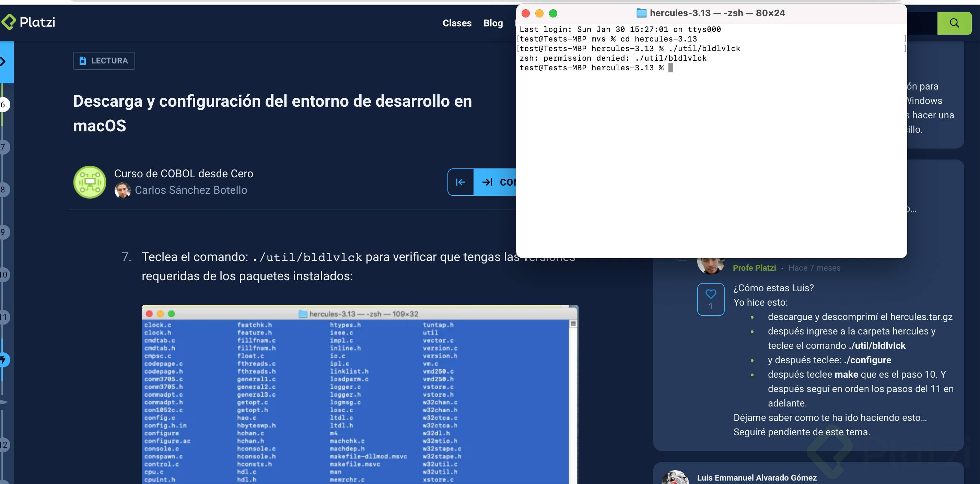Click the blue continue arrow icon
This screenshot has height=484, width=980.
487,182
